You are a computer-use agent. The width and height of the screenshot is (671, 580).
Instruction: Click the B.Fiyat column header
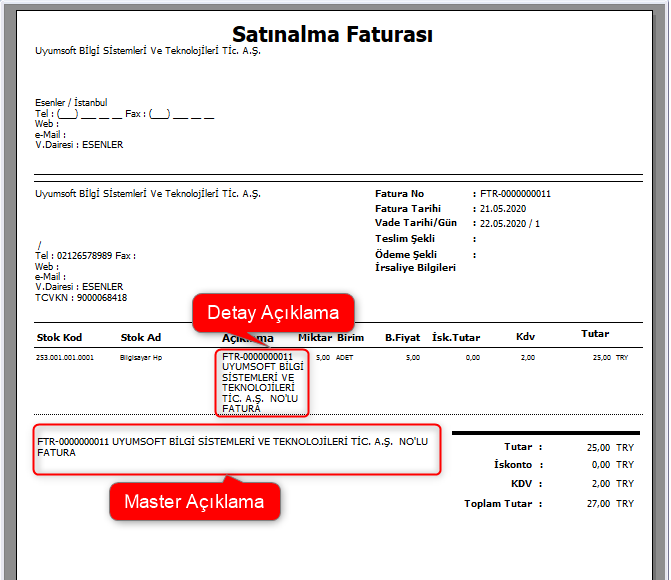(x=404, y=338)
